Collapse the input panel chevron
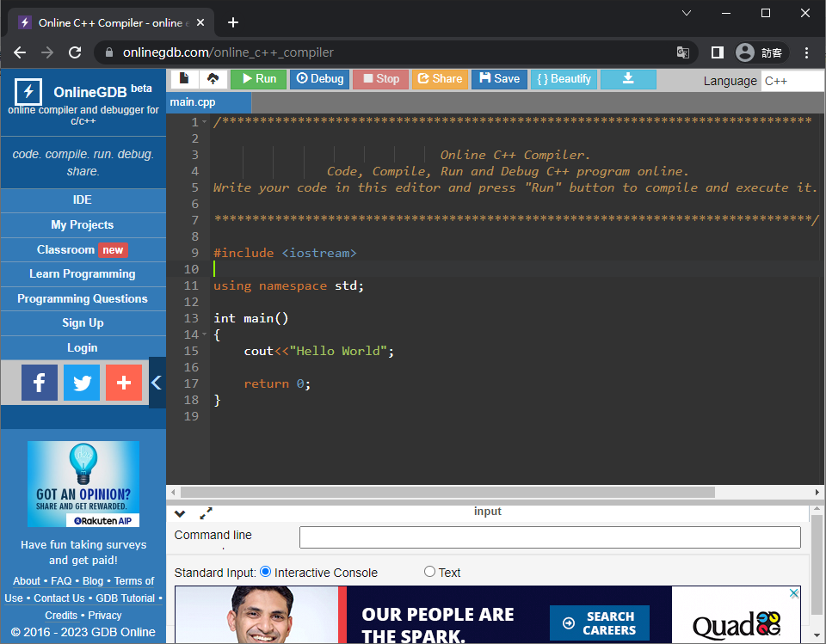 point(180,513)
